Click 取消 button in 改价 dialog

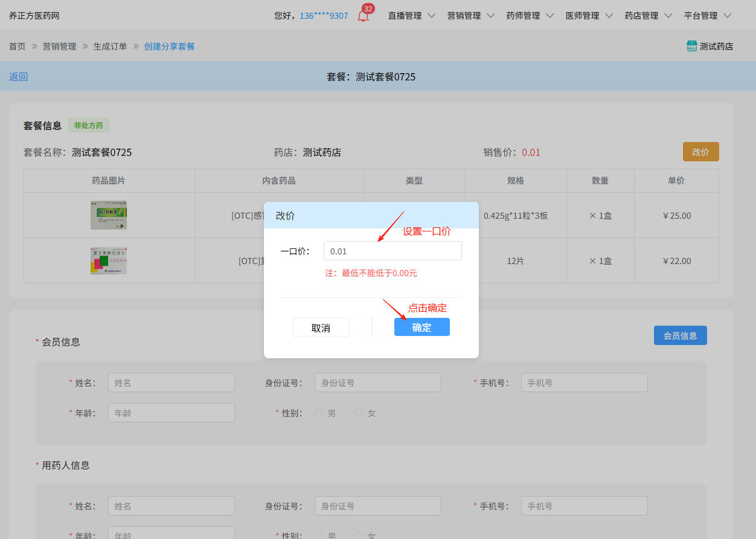click(321, 328)
